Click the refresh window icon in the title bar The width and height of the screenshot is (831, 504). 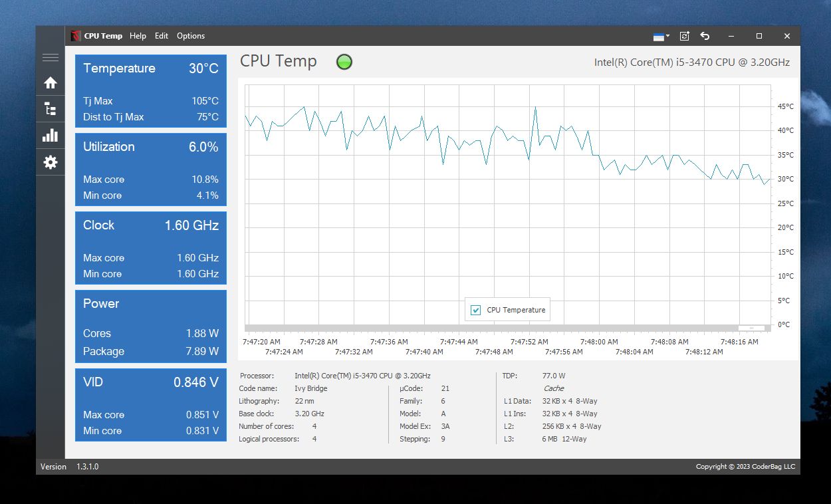coord(685,36)
